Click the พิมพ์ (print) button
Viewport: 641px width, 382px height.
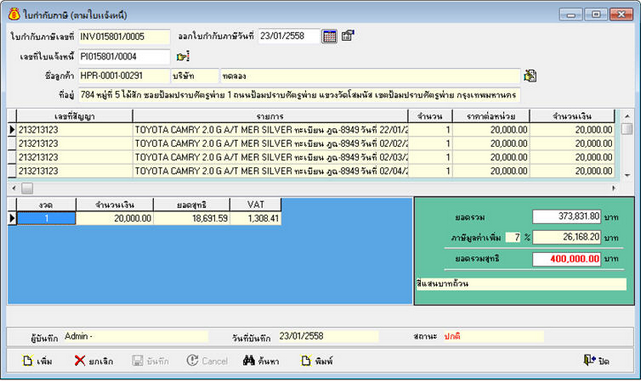click(x=317, y=361)
